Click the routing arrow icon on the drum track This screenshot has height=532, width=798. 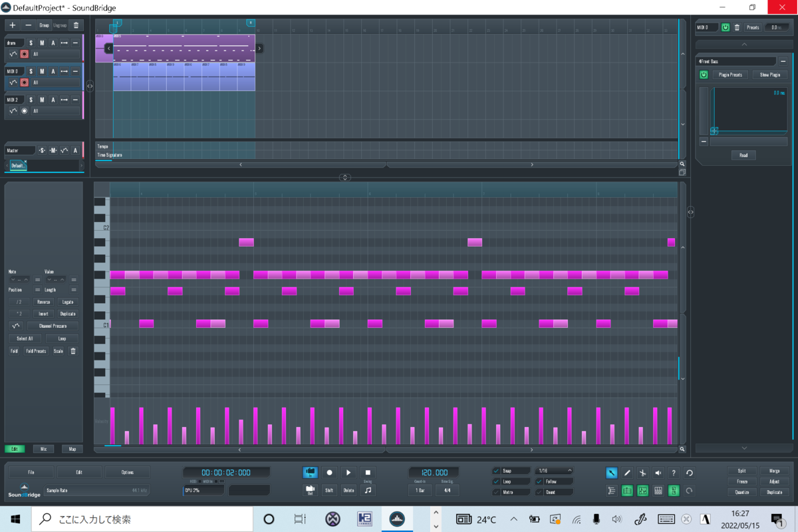[64, 43]
